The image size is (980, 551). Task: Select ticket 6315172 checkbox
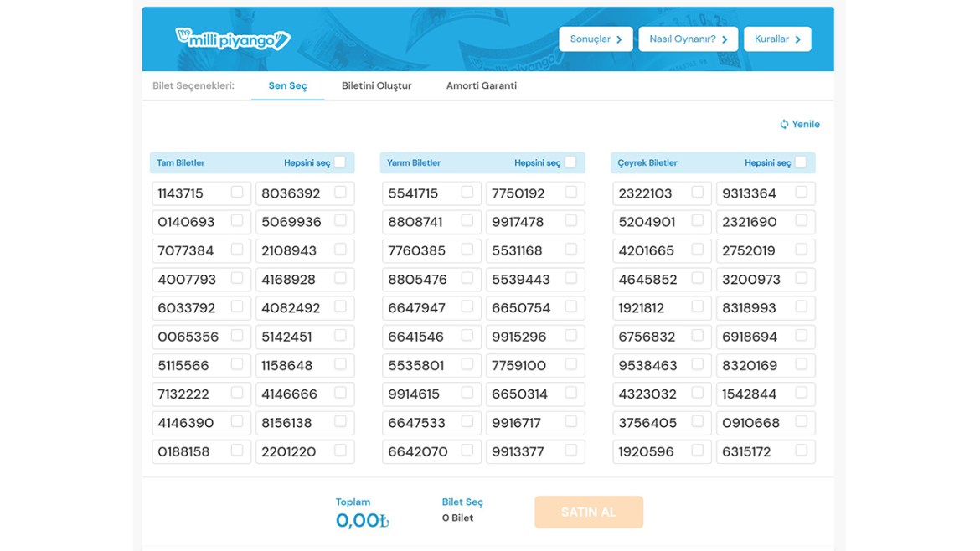[801, 451]
